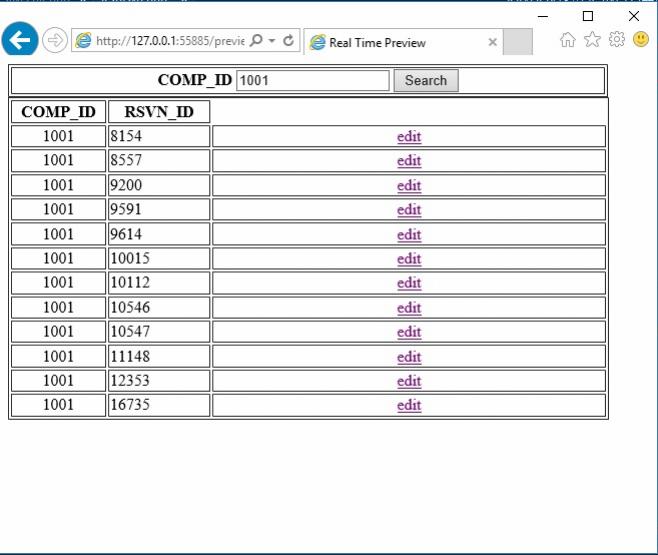The image size is (658, 555).
Task: Click the COMP_ID input field
Action: click(x=313, y=80)
